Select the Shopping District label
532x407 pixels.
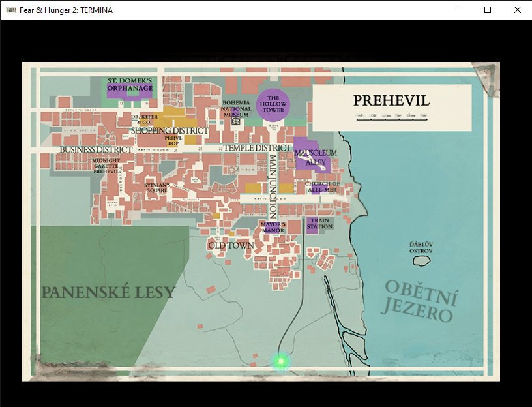click(170, 130)
